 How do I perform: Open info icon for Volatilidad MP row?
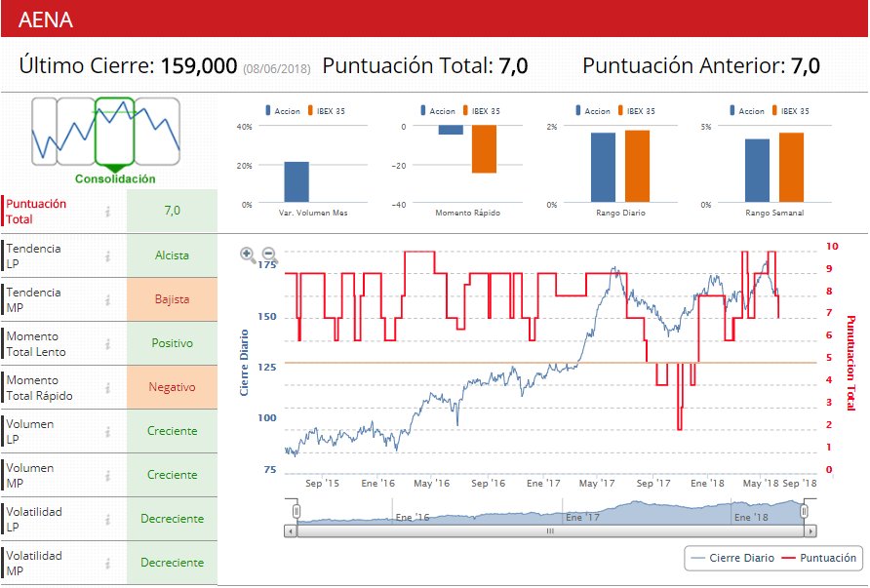pos(107,563)
